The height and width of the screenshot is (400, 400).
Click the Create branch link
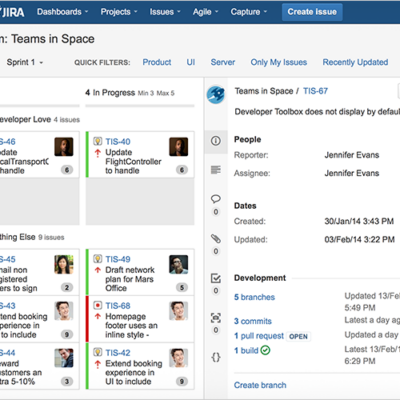pos(260,385)
